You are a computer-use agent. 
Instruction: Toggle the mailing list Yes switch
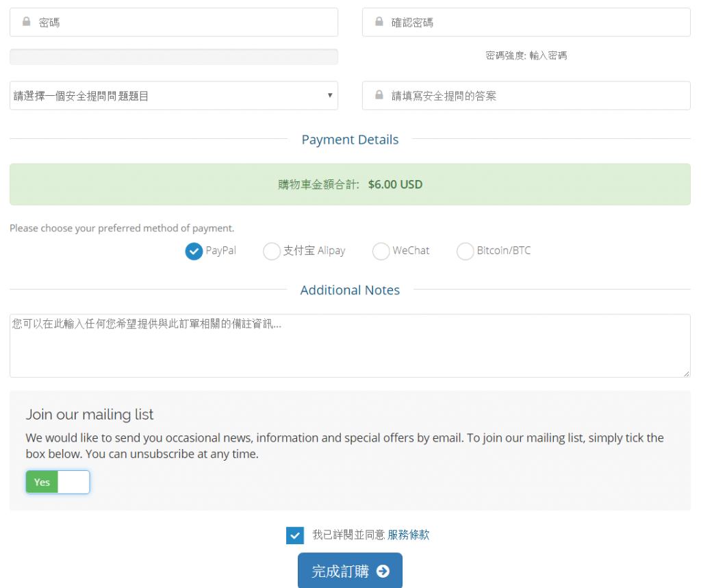pos(58,482)
